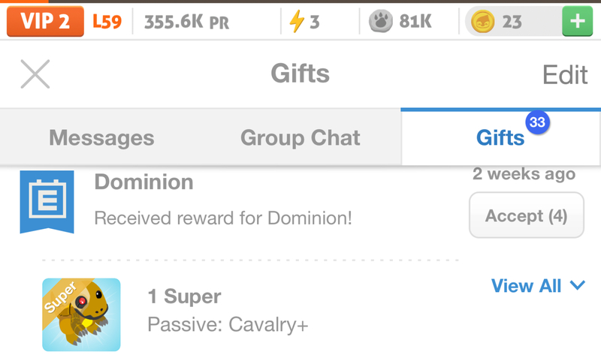Tap the gold coin icon
Image resolution: width=601 pixels, height=364 pixels.
pyautogui.click(x=482, y=22)
